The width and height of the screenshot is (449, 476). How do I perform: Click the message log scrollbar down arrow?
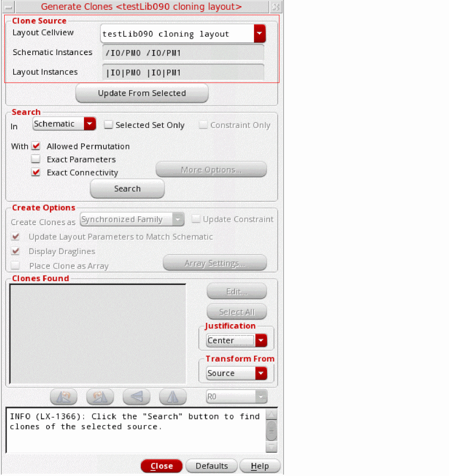272,447
